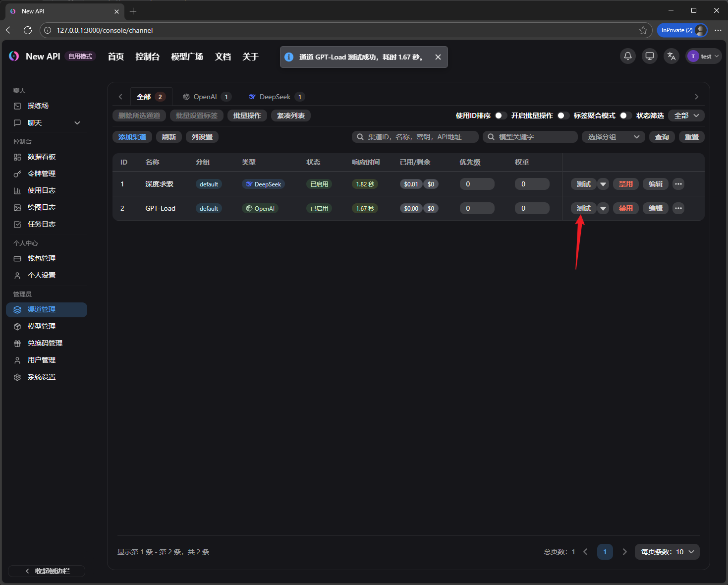Open the 状态筛选 dropdown
Image resolution: width=728 pixels, height=585 pixels.
[686, 116]
